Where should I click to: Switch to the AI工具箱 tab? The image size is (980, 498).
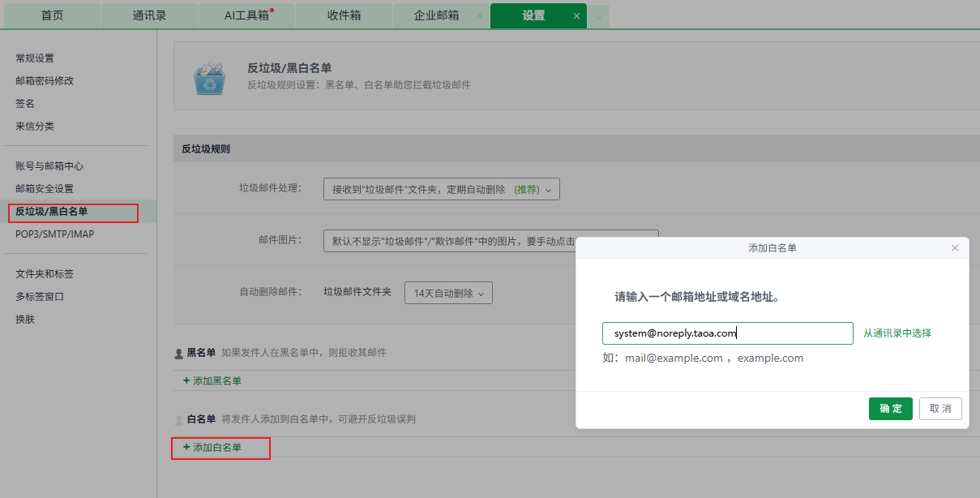coord(246,15)
